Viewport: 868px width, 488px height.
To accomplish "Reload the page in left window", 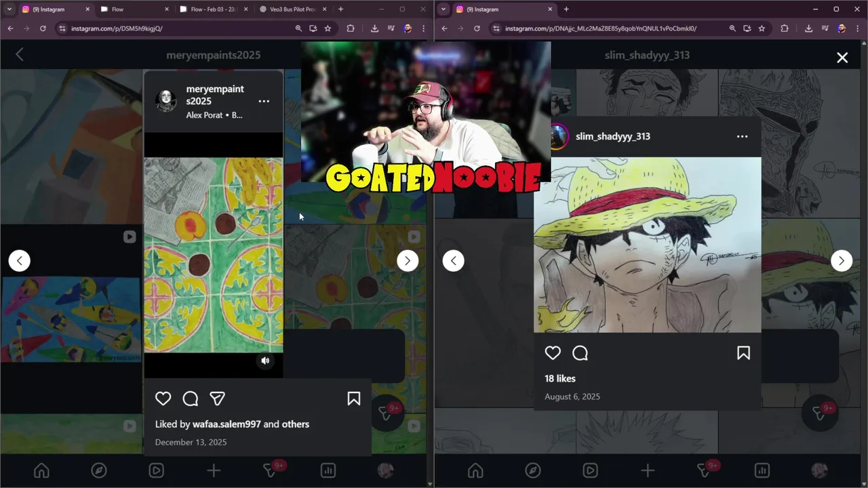I will pyautogui.click(x=43, y=28).
